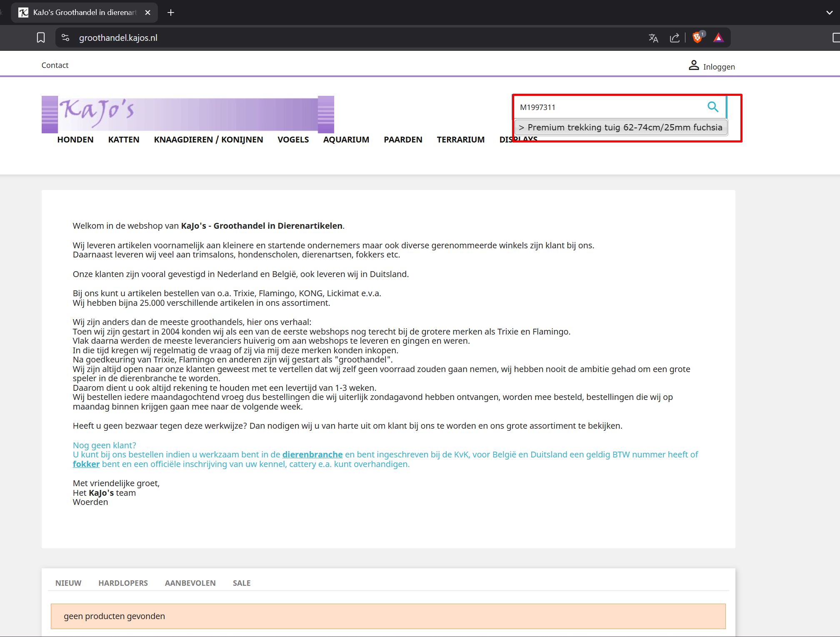Viewport: 840px width, 637px height.
Task: Click the Inloggen link
Action: pyautogui.click(x=719, y=67)
